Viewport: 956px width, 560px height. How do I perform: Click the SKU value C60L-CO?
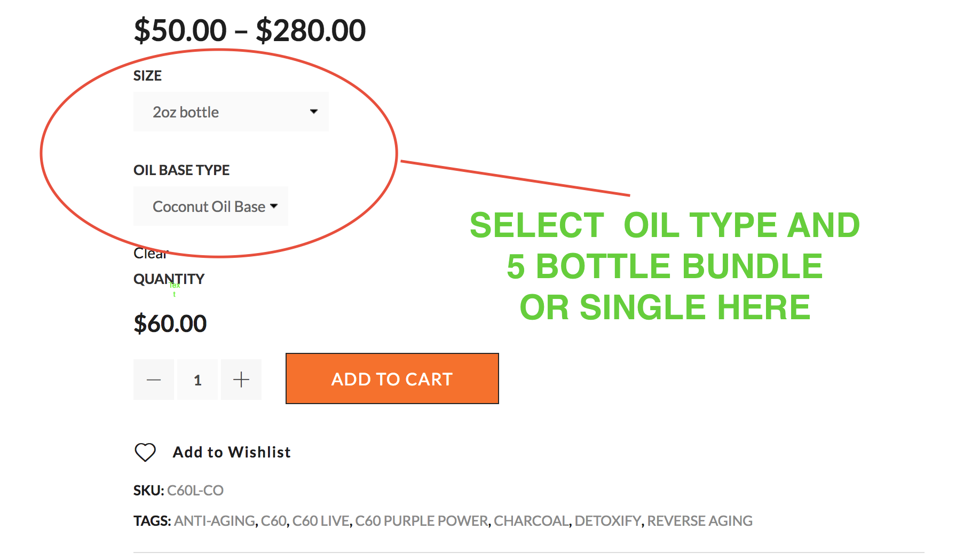[195, 490]
